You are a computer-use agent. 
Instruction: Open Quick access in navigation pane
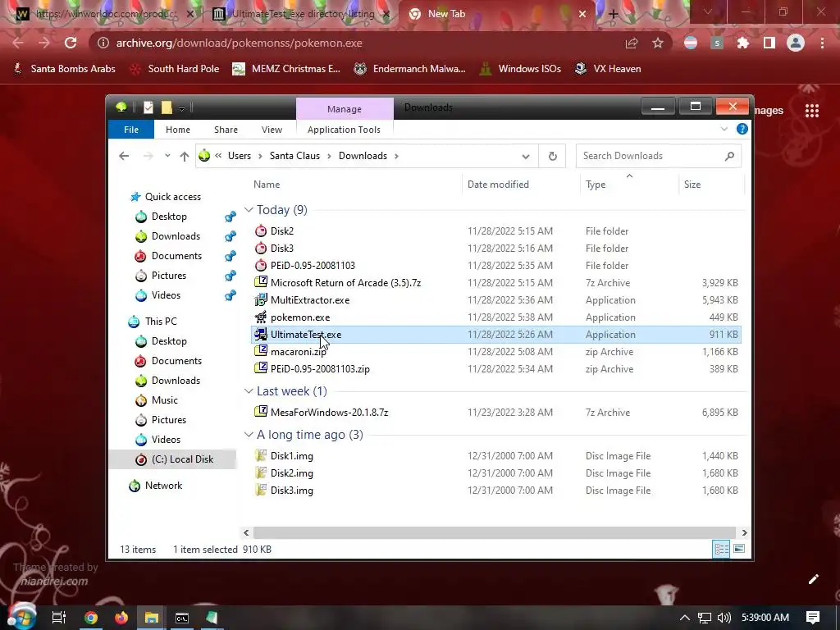172,197
